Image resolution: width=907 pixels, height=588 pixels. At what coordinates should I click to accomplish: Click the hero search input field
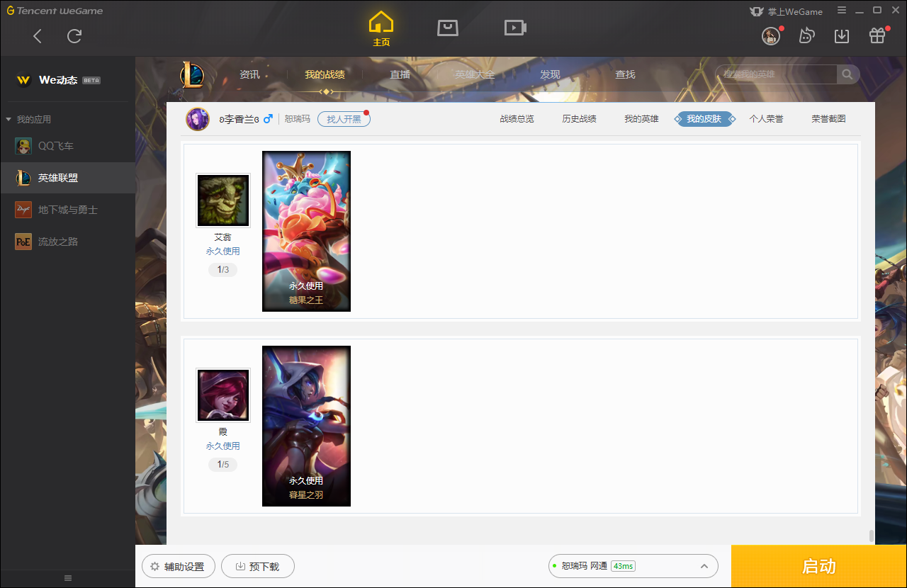coord(777,74)
